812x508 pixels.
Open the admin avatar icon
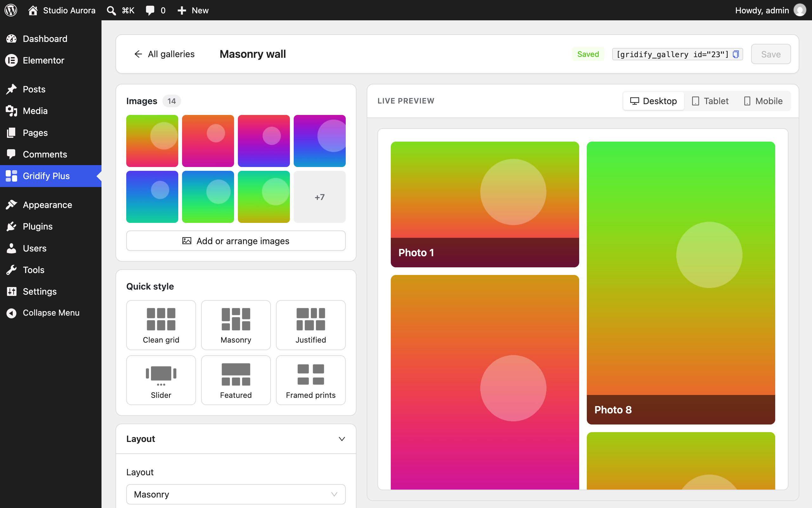pyautogui.click(x=800, y=10)
